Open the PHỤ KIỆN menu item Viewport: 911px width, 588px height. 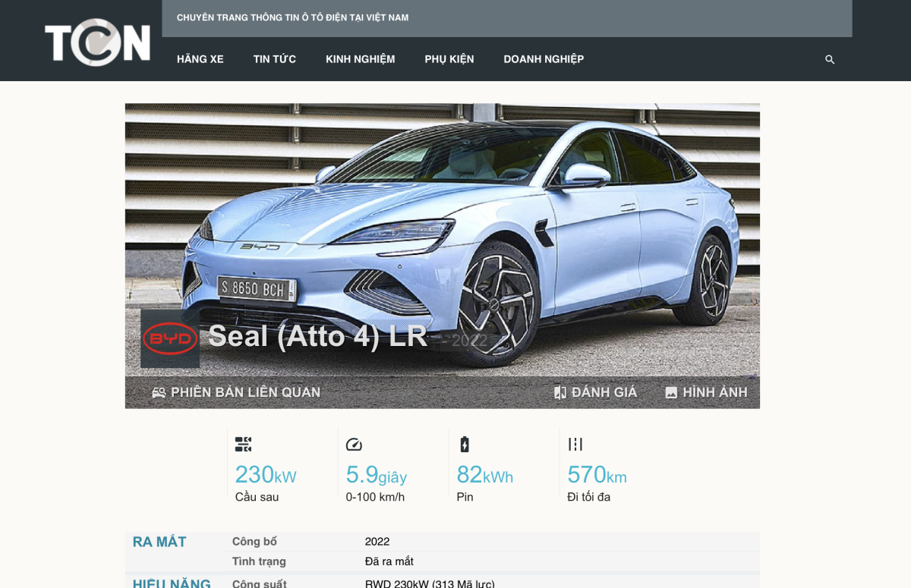click(449, 59)
